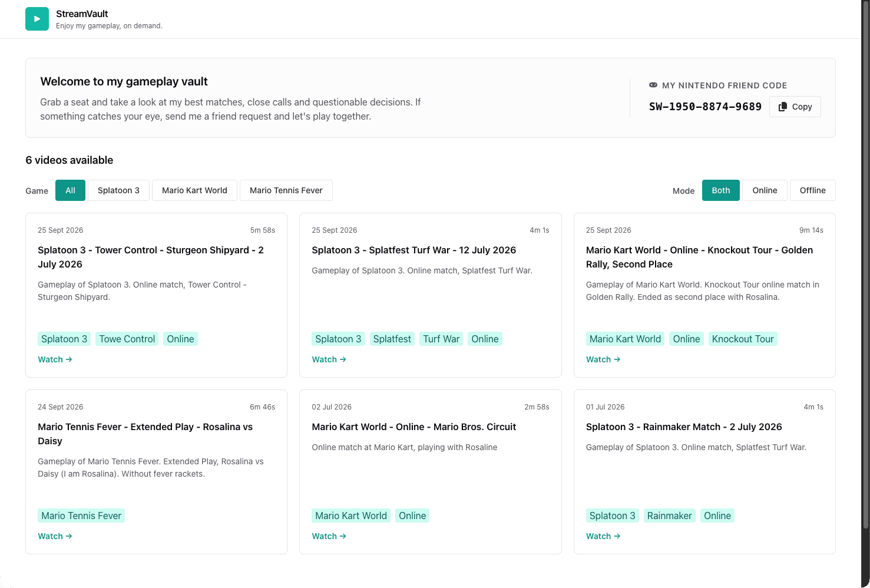Click the Splatfest tag
The width and height of the screenshot is (870, 588).
pyautogui.click(x=392, y=339)
